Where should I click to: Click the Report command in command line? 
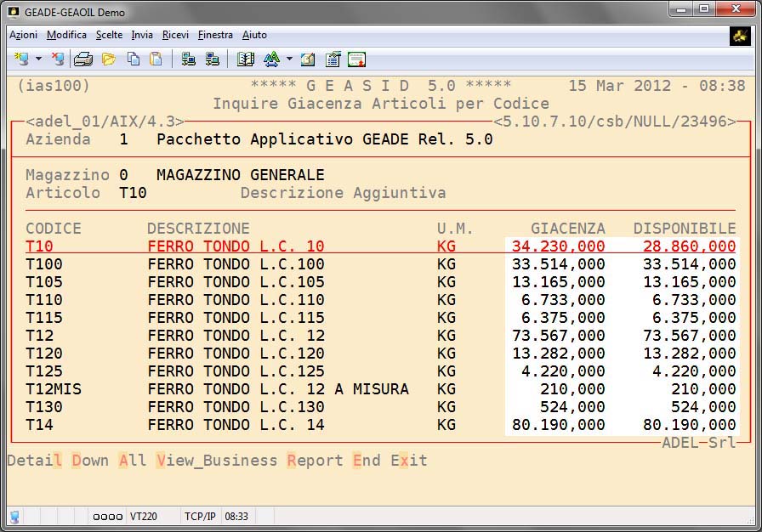[315, 461]
